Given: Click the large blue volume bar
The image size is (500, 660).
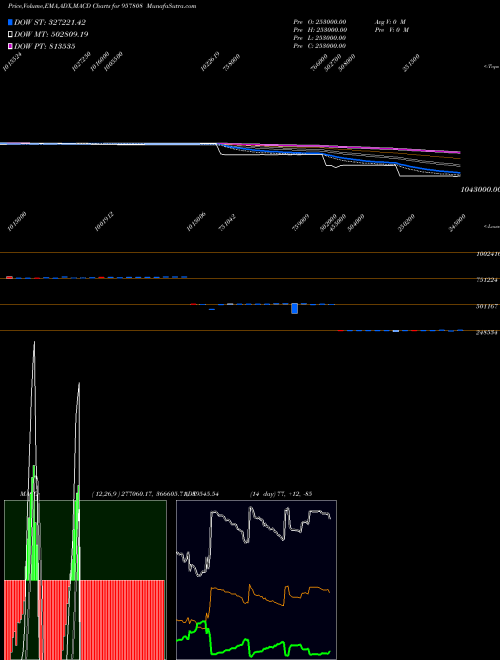Looking at the screenshot, I should pos(295,308).
